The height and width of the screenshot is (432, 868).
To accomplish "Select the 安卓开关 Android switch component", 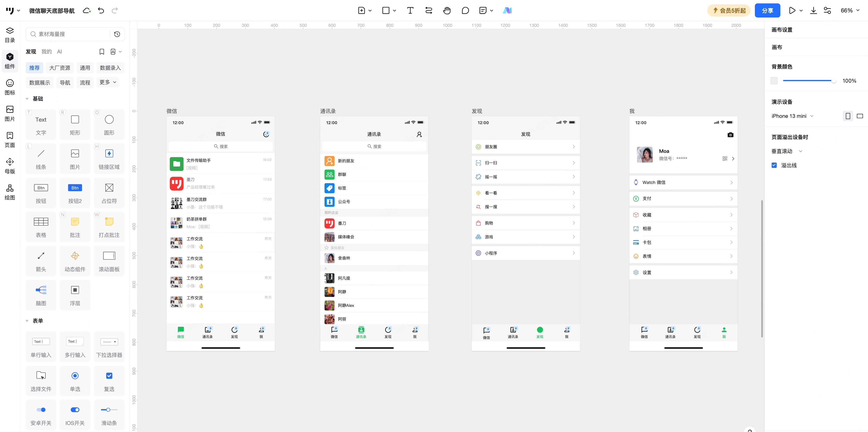I will [x=41, y=415].
